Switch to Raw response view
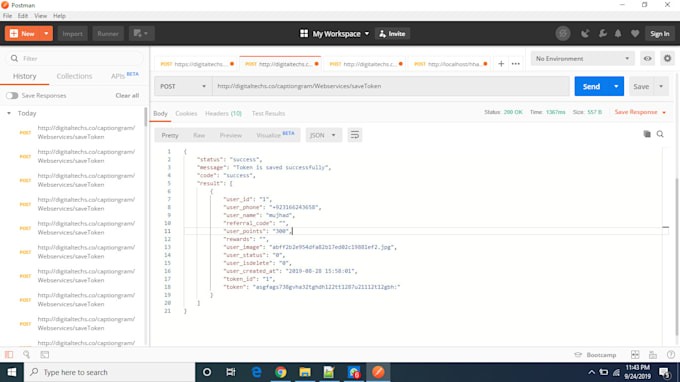680x382 pixels. coord(199,135)
